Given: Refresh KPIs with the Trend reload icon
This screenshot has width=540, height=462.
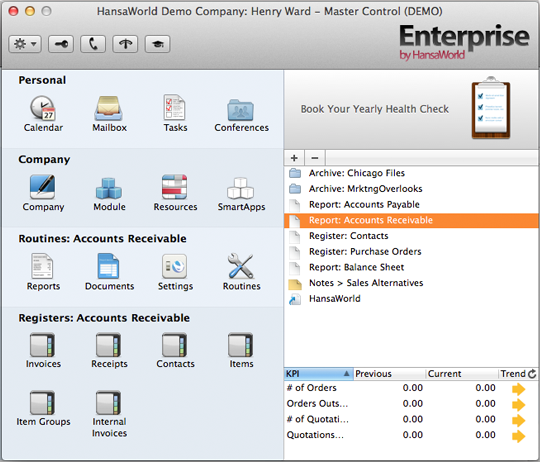Looking at the screenshot, I should point(532,374).
